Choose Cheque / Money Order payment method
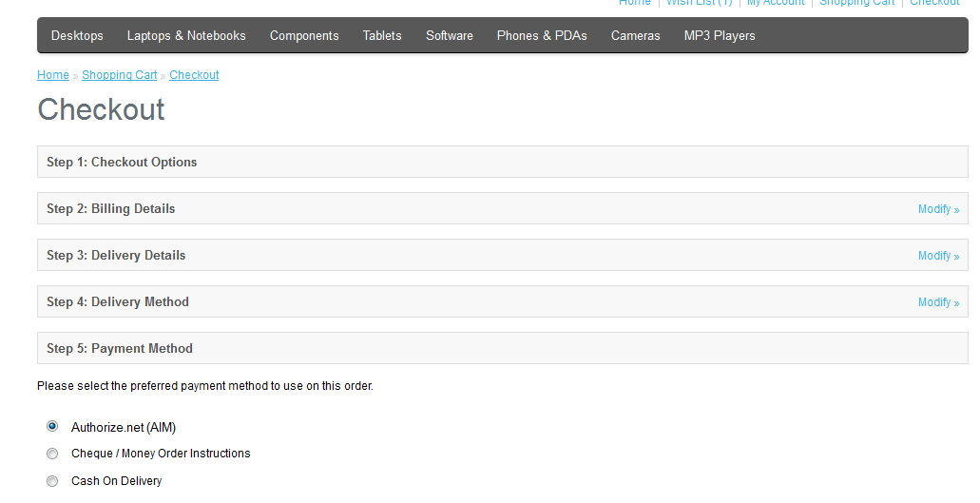Image resolution: width=980 pixels, height=503 pixels. (x=52, y=454)
